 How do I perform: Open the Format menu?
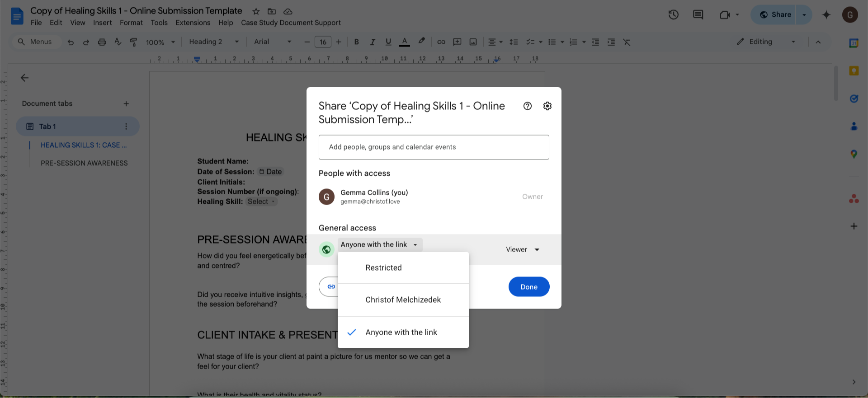tap(131, 23)
